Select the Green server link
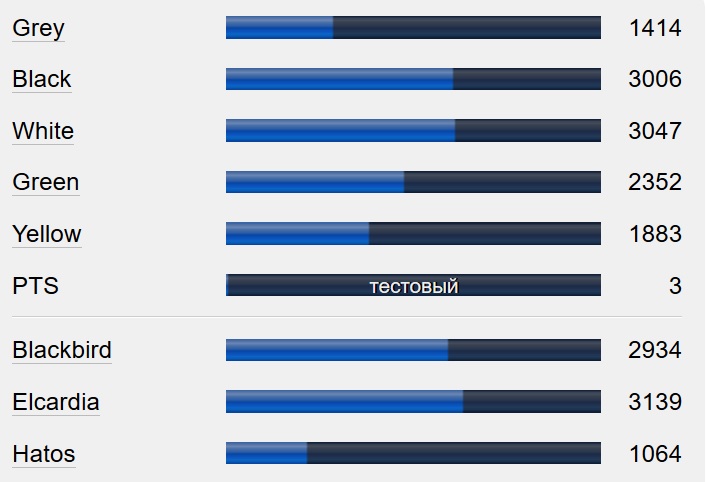Viewport: 707px width, 482px height. [45, 182]
